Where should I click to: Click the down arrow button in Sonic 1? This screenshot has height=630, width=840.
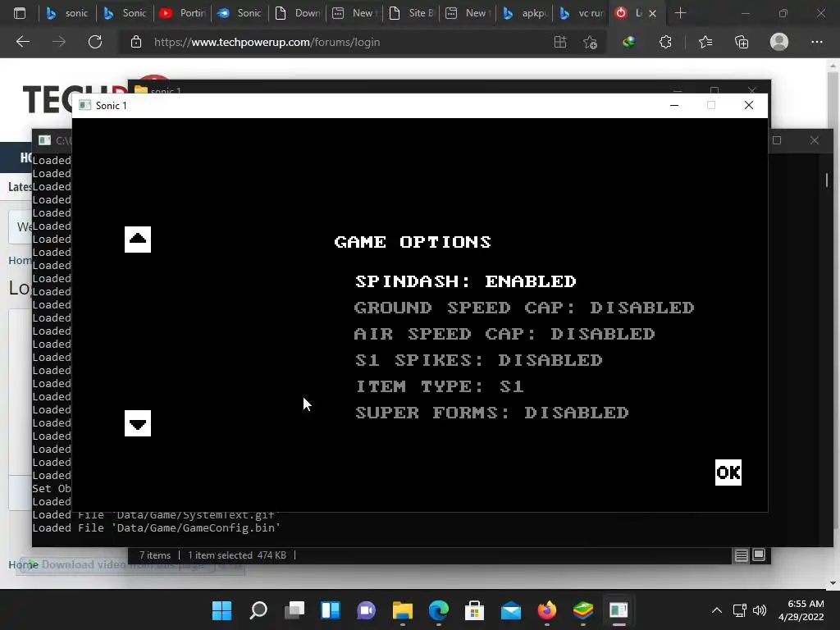tap(138, 423)
